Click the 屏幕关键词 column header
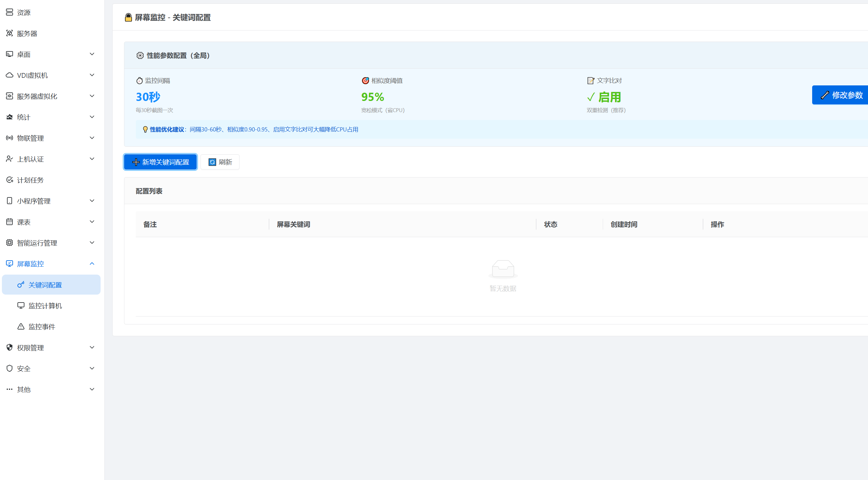This screenshot has width=868, height=480. [293, 224]
